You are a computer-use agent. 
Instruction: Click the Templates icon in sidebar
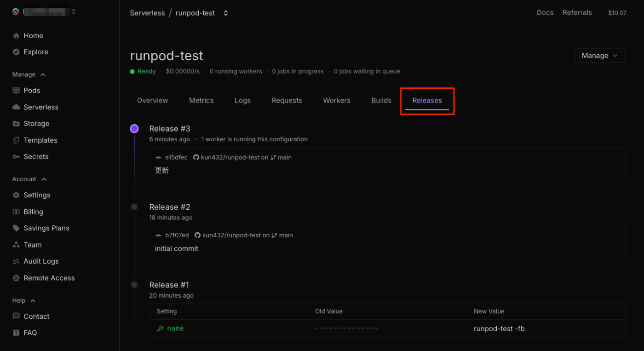(x=16, y=140)
